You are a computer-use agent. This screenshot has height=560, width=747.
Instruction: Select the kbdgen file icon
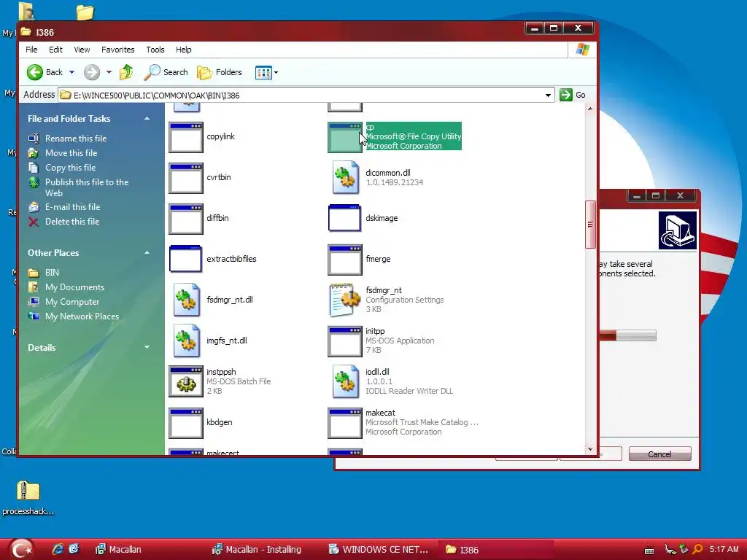click(186, 424)
